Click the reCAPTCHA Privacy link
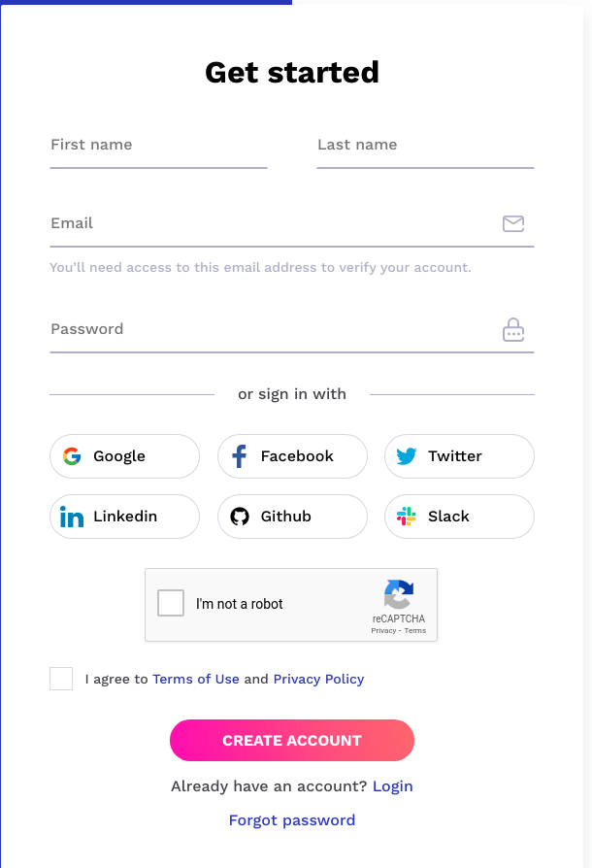 383,630
